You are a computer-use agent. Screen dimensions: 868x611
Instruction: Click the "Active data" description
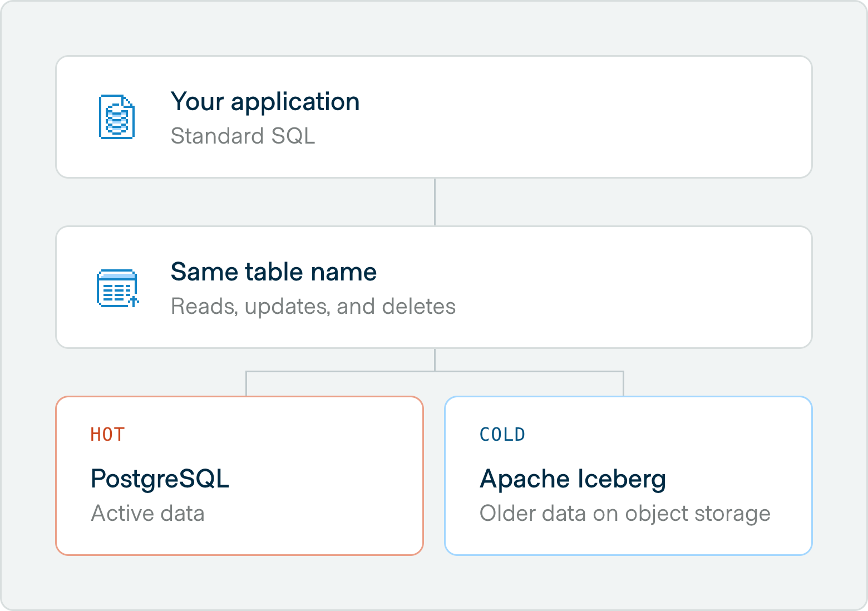(x=148, y=513)
